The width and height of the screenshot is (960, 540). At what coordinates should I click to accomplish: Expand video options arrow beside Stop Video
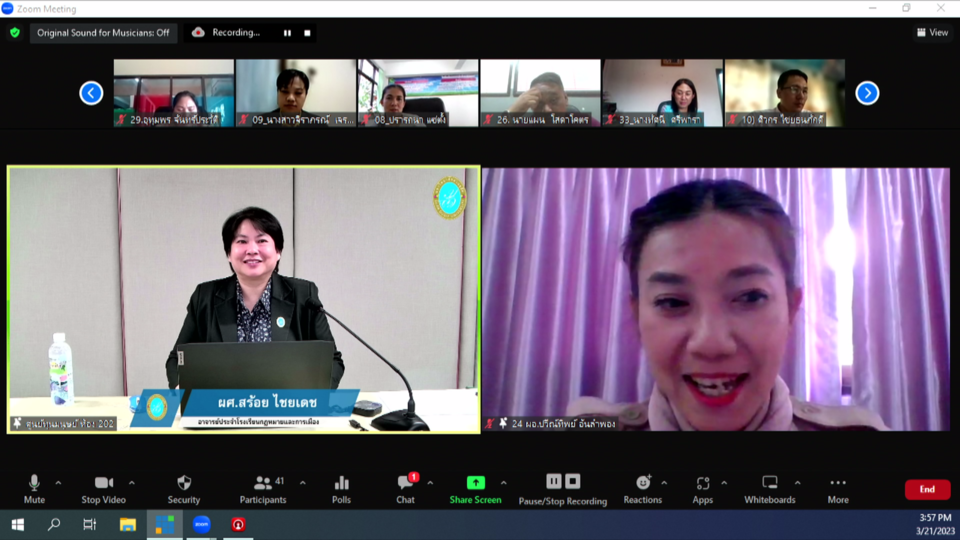(132, 483)
